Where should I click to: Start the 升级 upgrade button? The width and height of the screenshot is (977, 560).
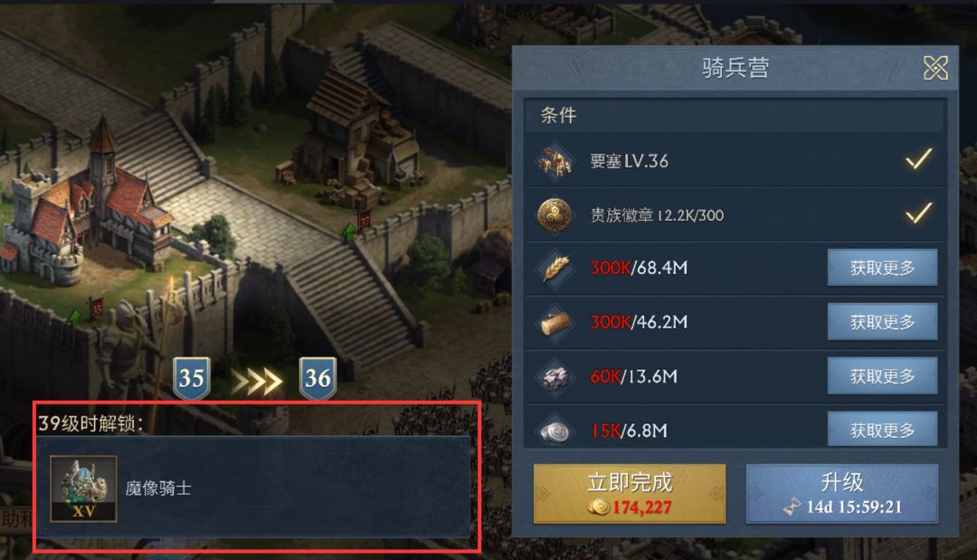pyautogui.click(x=842, y=493)
